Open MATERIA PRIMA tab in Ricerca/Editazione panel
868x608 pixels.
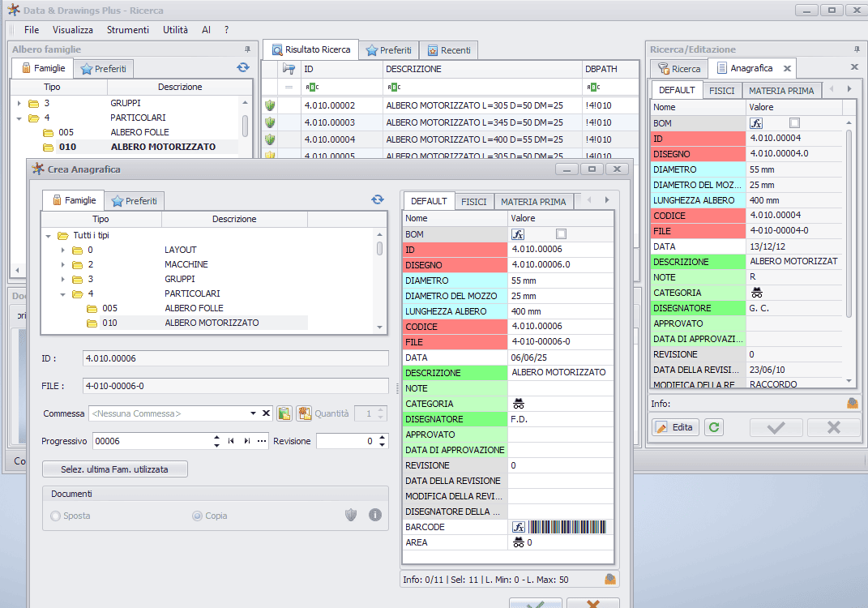click(781, 90)
